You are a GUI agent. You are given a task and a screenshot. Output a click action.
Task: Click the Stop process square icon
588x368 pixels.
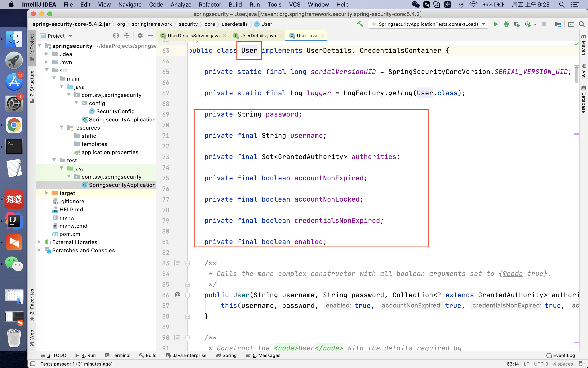544,24
